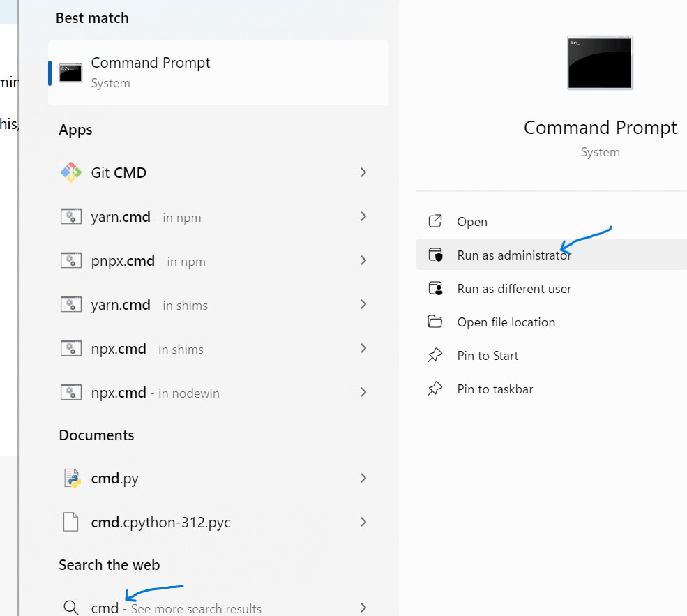The image size is (687, 616).
Task: Click the Run as administrator shield icon
Action: pos(435,255)
